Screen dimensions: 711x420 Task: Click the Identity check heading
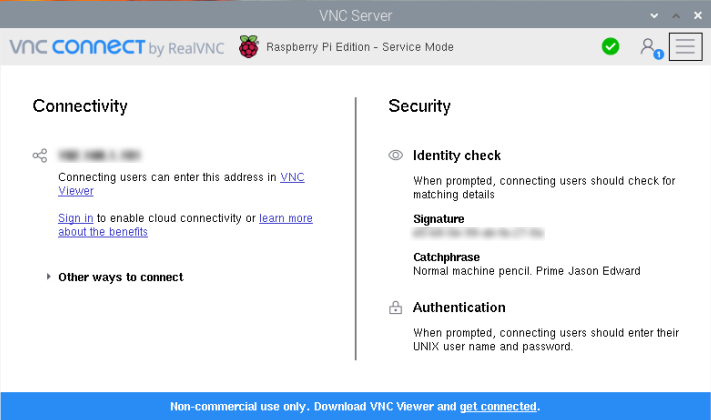coord(457,156)
